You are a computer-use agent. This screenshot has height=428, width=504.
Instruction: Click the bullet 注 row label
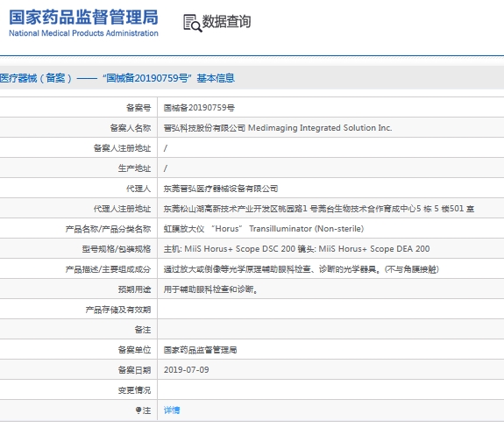click(x=143, y=410)
